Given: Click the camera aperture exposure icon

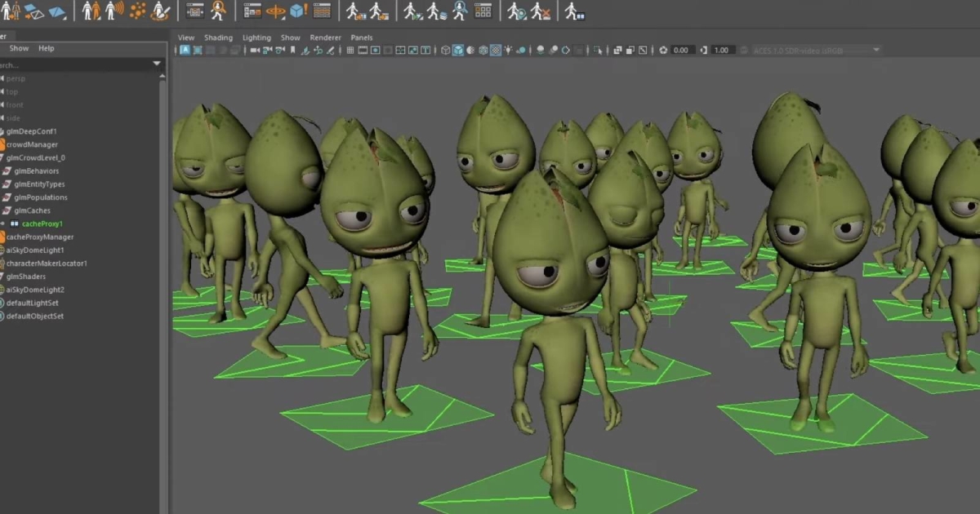Looking at the screenshot, I should pyautogui.click(x=663, y=50).
